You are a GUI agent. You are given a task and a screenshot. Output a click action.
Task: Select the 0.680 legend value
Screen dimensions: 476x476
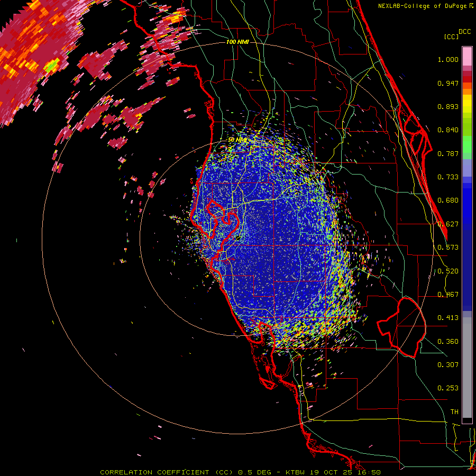(x=448, y=200)
